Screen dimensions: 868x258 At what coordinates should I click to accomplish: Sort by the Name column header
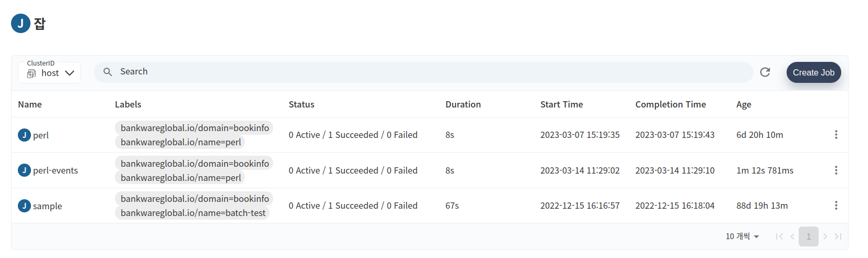30,104
